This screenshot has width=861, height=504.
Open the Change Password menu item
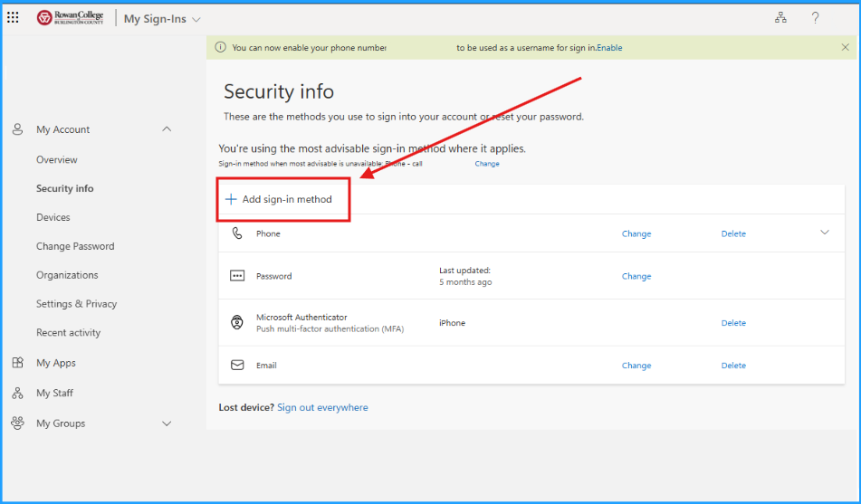tap(75, 246)
